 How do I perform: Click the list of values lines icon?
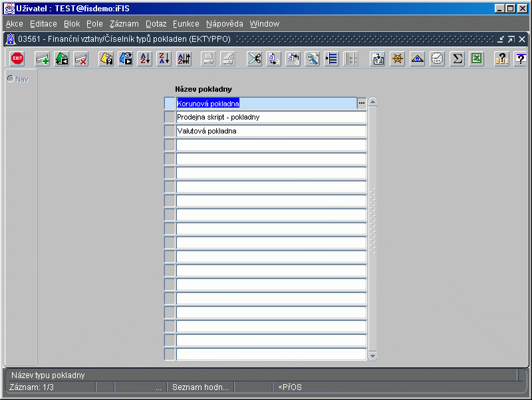[331, 58]
